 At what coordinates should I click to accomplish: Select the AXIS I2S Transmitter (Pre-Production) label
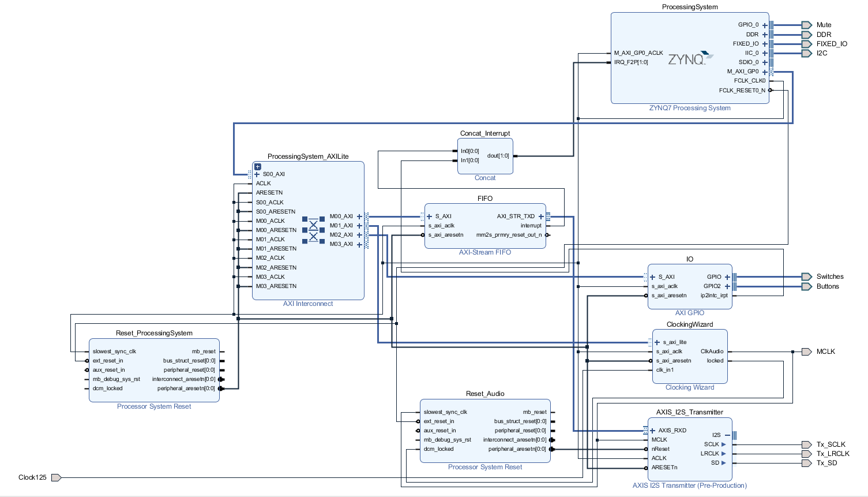690,485
